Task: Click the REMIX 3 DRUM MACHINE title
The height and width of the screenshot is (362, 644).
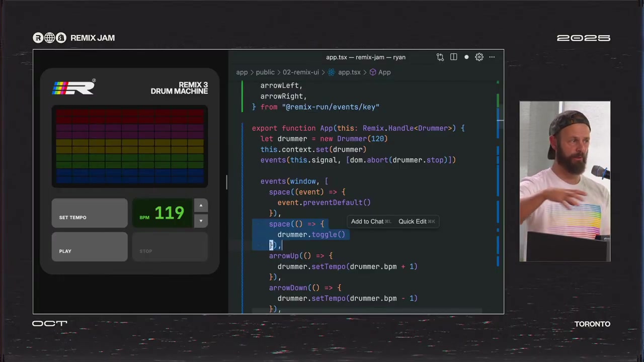Action: [179, 88]
